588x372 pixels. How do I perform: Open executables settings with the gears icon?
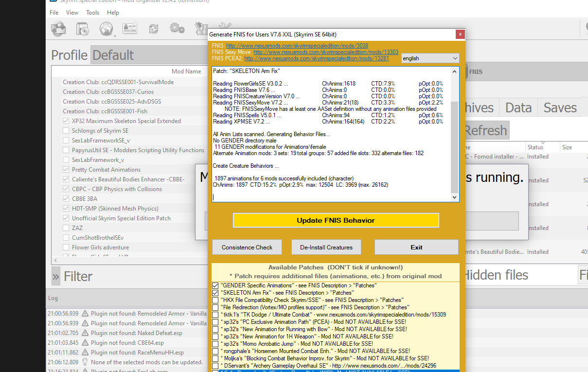(x=177, y=29)
